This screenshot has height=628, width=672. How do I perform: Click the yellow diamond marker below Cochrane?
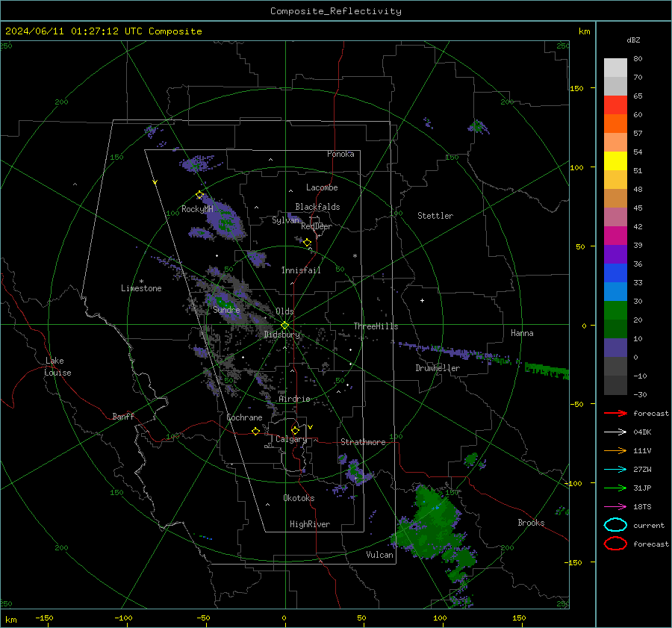click(x=255, y=431)
